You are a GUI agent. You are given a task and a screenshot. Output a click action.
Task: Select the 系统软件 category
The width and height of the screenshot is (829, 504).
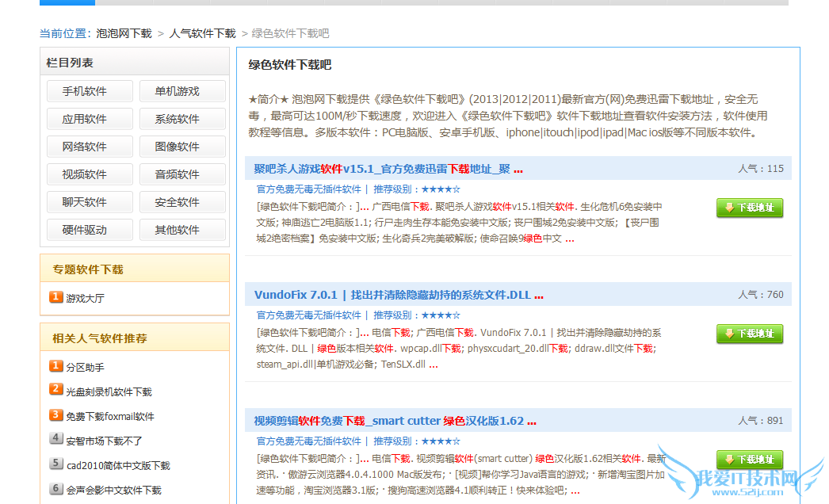click(178, 119)
